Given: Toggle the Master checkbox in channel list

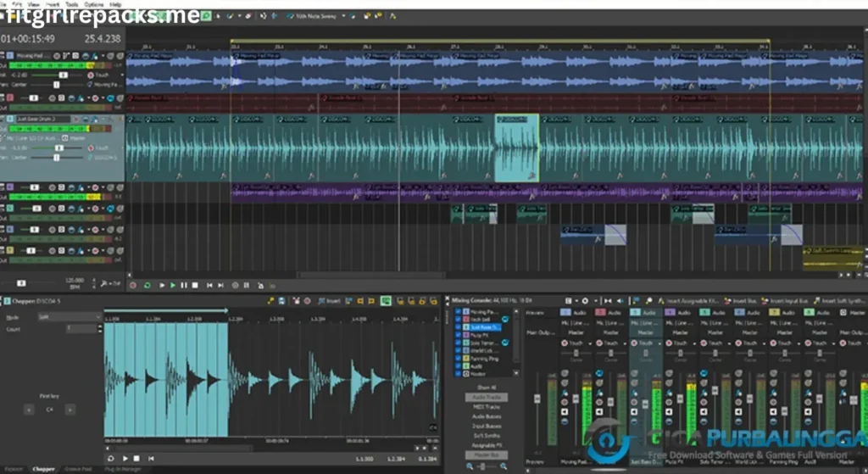Looking at the screenshot, I should (458, 374).
